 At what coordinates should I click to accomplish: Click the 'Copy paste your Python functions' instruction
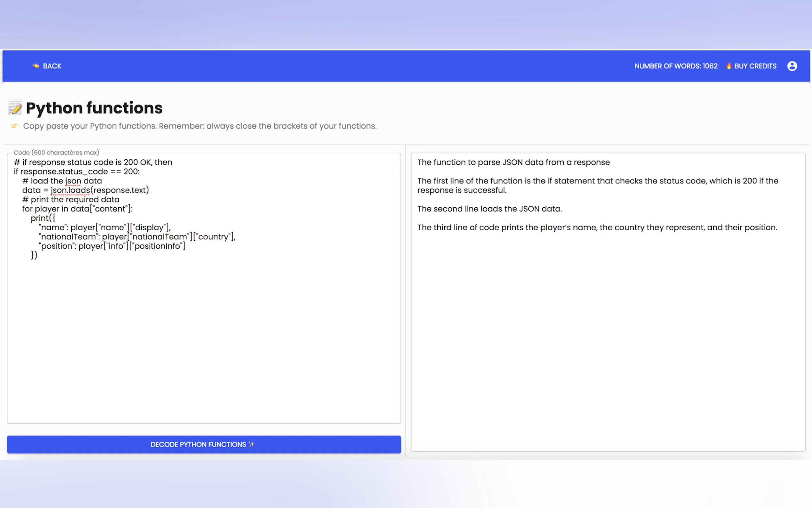200,126
